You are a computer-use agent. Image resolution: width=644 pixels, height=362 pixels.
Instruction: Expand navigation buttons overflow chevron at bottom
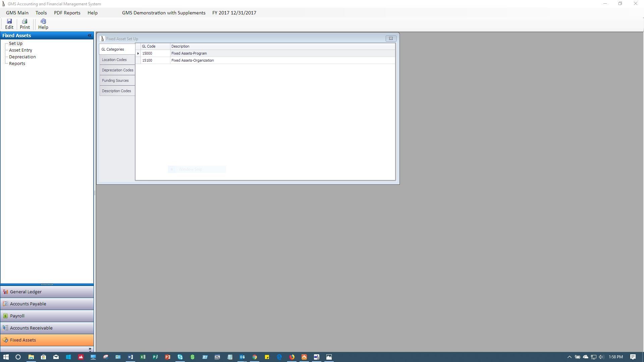coord(90,349)
